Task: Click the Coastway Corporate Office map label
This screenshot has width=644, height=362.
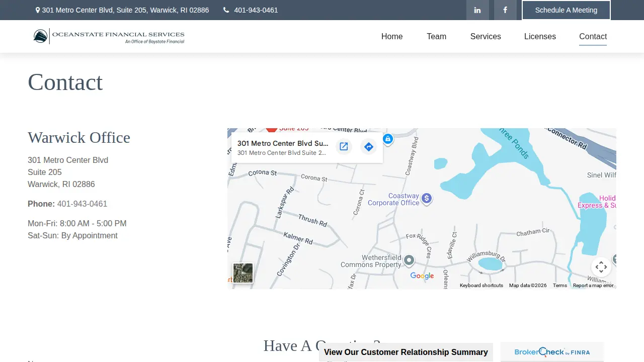Action: pos(393,199)
